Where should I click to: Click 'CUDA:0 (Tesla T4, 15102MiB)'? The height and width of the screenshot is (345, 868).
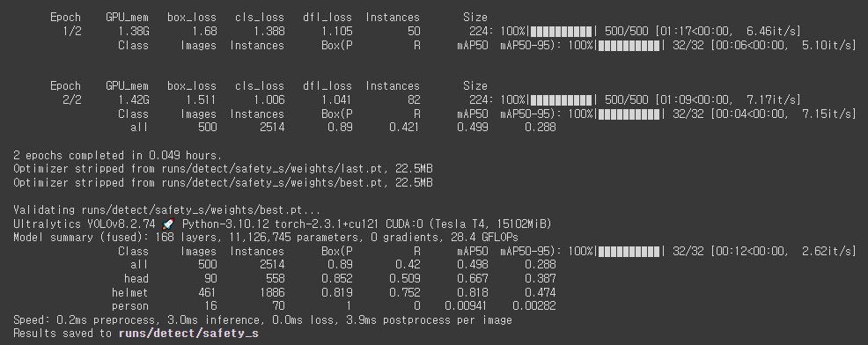pos(467,224)
